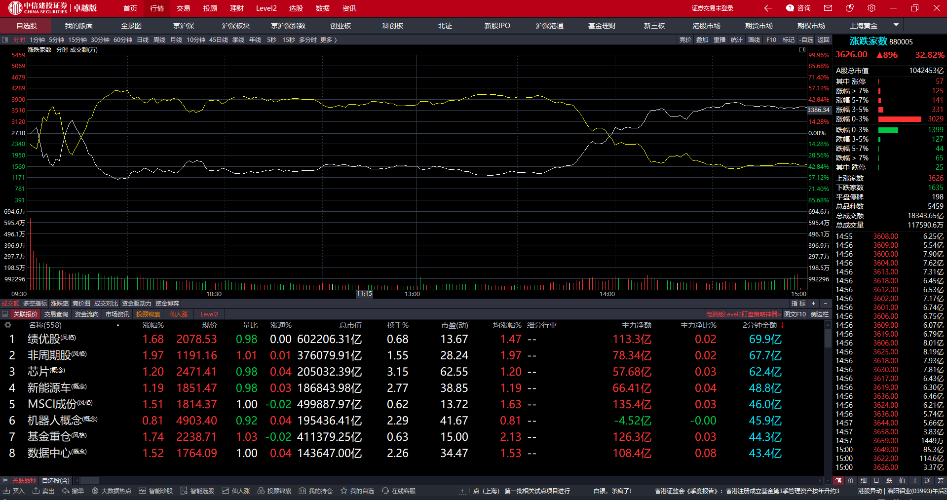Open the 手机版 icon in the title bar

pos(851,6)
